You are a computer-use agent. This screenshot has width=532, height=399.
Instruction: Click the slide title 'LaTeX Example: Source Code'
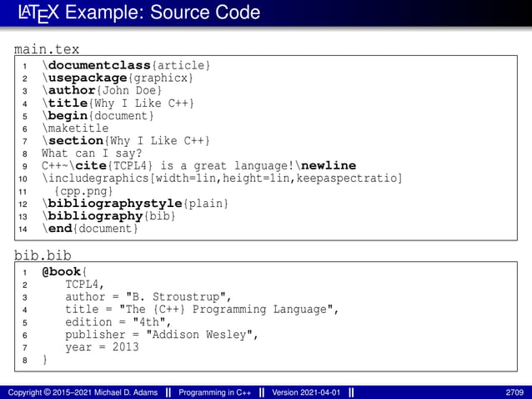(x=139, y=13)
